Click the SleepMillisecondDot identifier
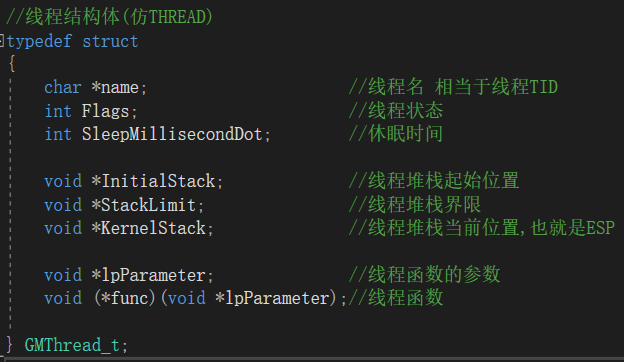This screenshot has height=362, width=624. coord(172,134)
